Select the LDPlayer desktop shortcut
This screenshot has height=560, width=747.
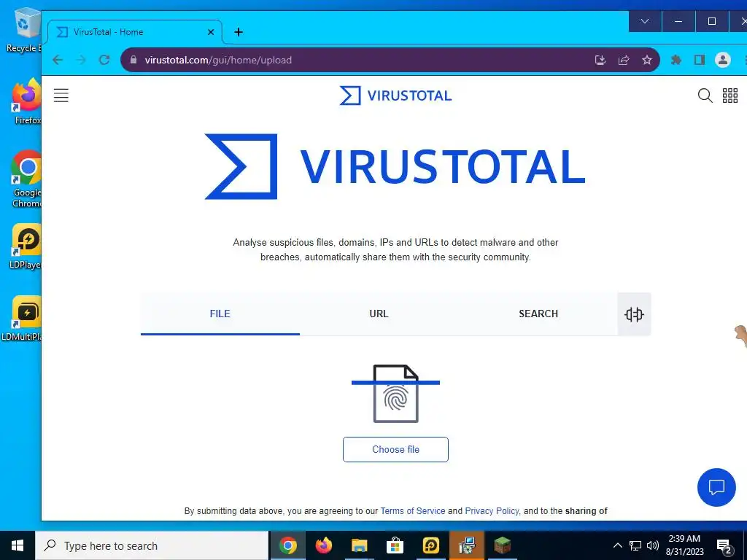[x=27, y=246]
